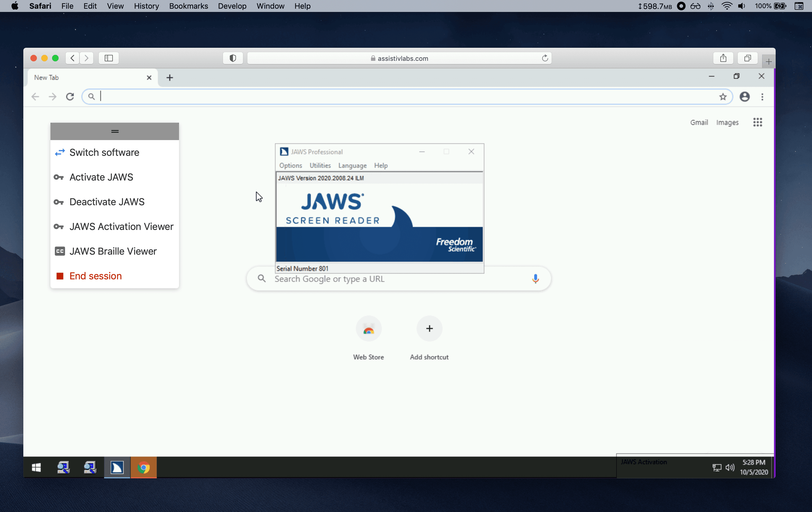Image resolution: width=812 pixels, height=512 pixels.
Task: Click the Images link
Action: tap(727, 122)
